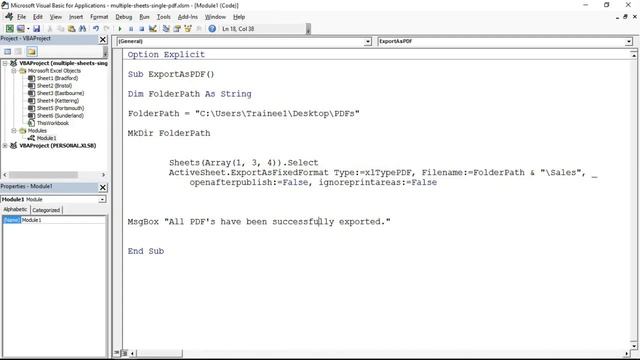The width and height of the screenshot is (640, 360).
Task: Click the Undo arrow icon
Action: pos(96,29)
